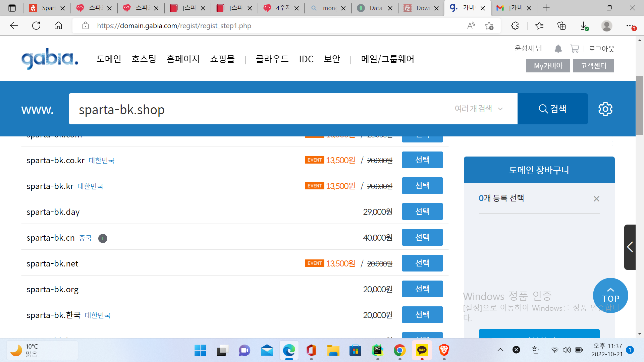View site information lock icon

click(86, 26)
